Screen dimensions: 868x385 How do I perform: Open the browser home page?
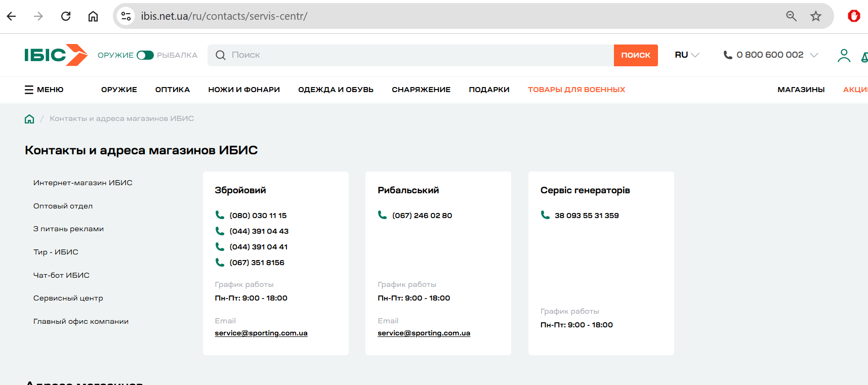coord(93,16)
